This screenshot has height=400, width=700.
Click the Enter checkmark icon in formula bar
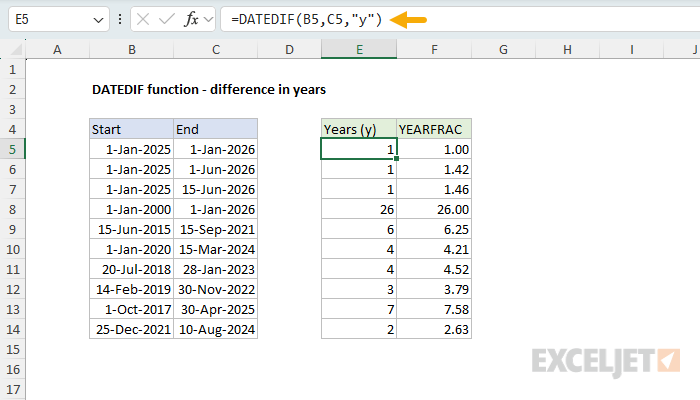(167, 19)
